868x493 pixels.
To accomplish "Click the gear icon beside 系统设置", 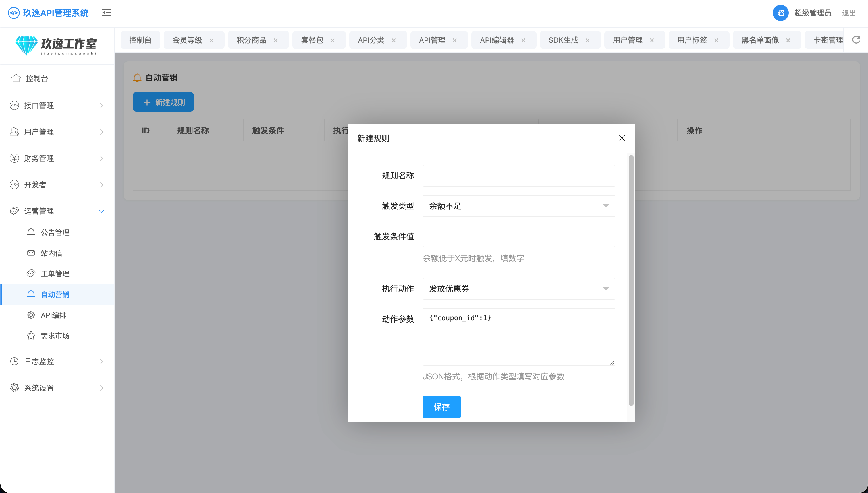I will [x=14, y=388].
